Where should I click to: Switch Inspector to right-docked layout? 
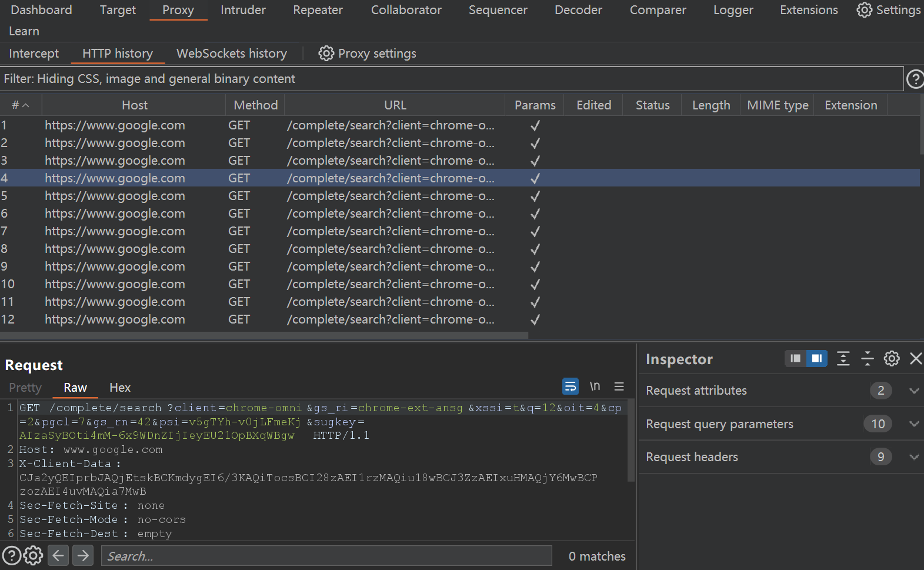click(816, 358)
